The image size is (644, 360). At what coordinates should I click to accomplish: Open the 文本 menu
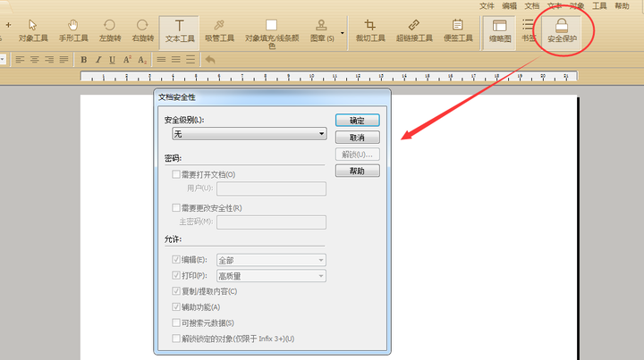(555, 5)
